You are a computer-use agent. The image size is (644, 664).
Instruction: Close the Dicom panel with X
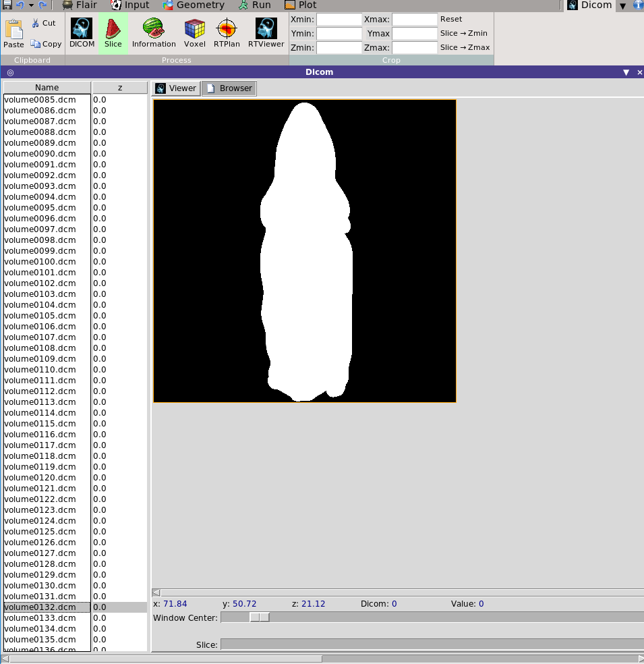point(640,72)
